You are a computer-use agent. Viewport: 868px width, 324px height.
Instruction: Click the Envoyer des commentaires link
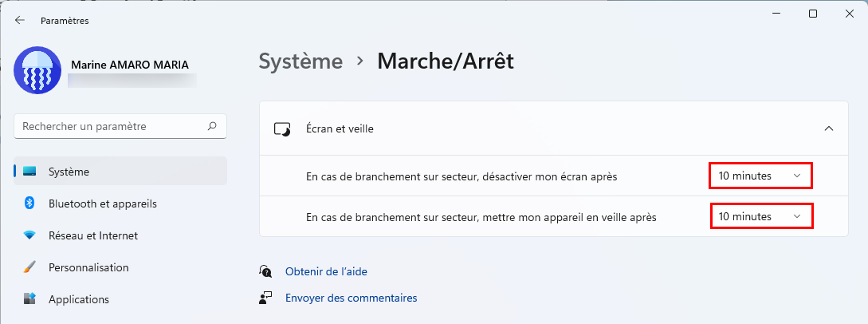point(351,298)
